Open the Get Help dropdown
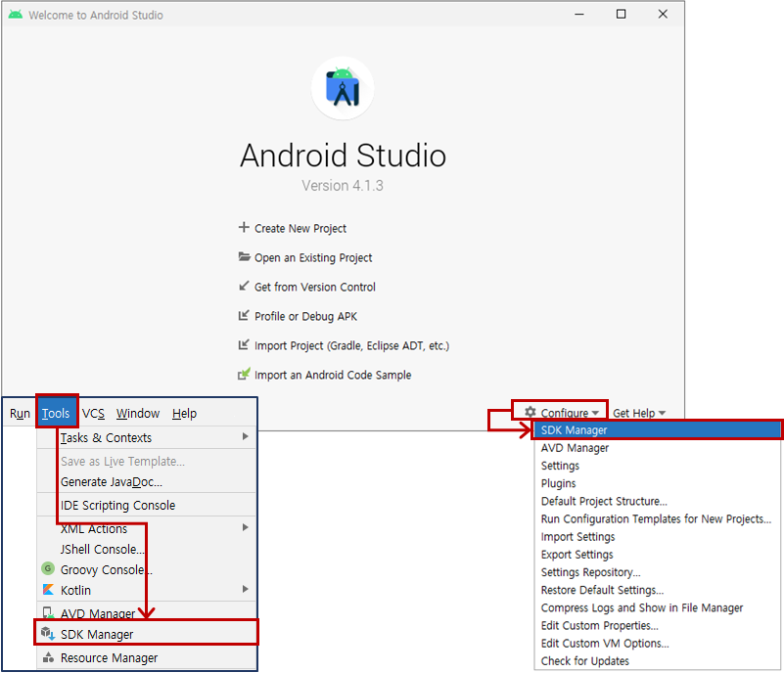This screenshot has height=673, width=784. 639,413
